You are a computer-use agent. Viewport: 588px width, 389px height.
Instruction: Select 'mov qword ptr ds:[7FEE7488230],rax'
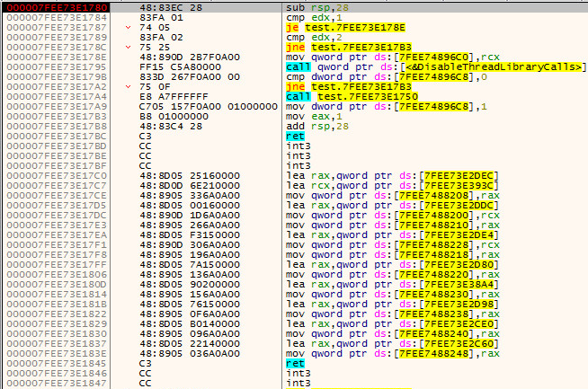393,294
